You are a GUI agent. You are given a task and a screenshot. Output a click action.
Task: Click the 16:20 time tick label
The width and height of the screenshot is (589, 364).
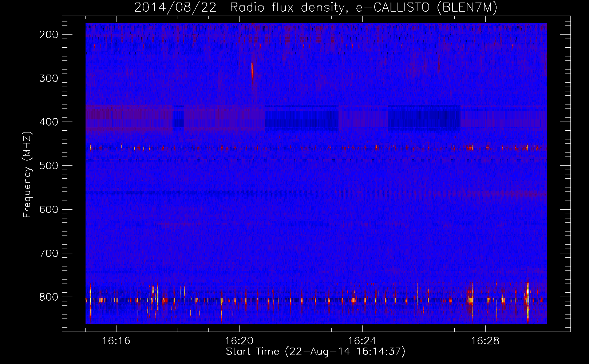pyautogui.click(x=239, y=341)
